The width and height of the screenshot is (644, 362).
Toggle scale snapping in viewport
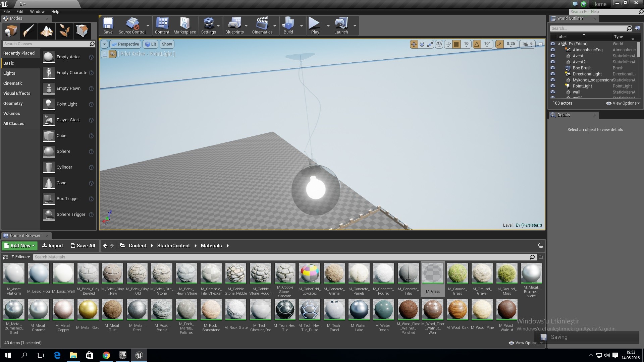(x=499, y=44)
